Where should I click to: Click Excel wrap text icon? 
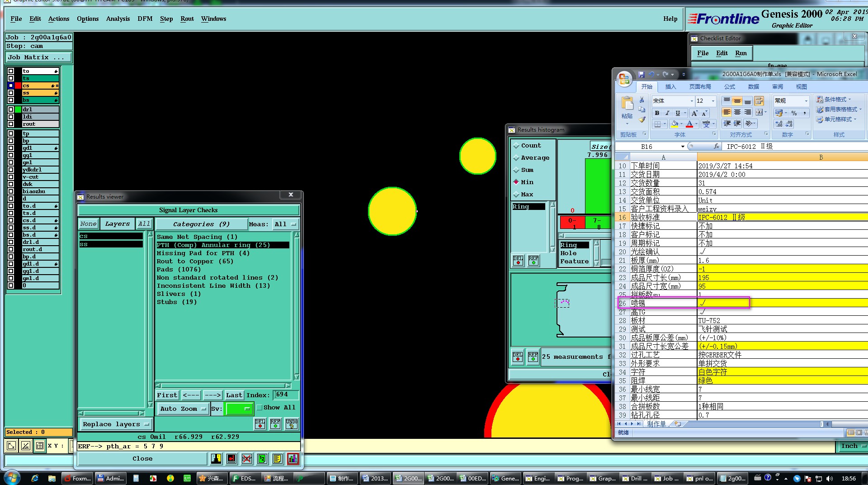click(759, 100)
